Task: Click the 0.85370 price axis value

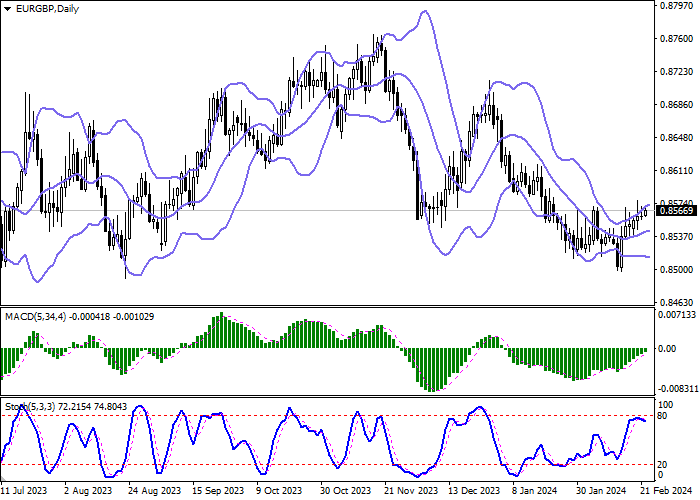Action: click(676, 237)
